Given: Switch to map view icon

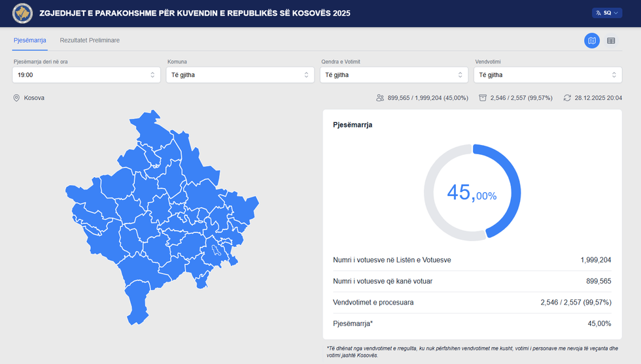Looking at the screenshot, I should coord(591,41).
